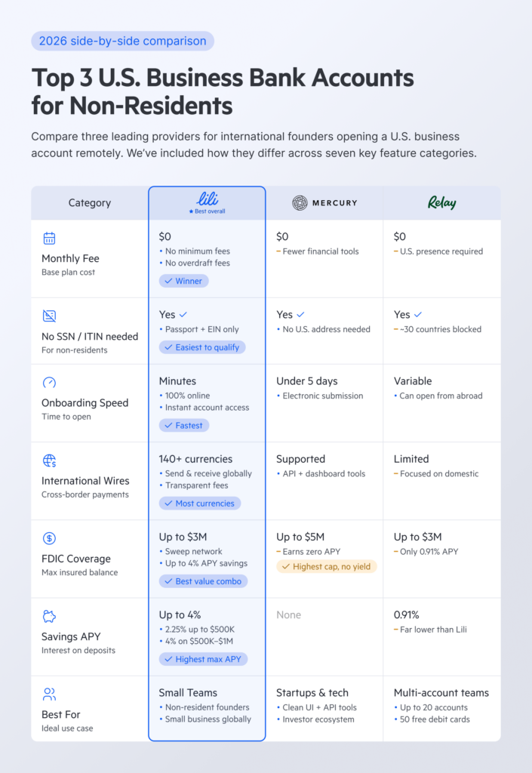Click the Best value combo badge
Viewport: 532px width, 773px height.
click(x=203, y=581)
